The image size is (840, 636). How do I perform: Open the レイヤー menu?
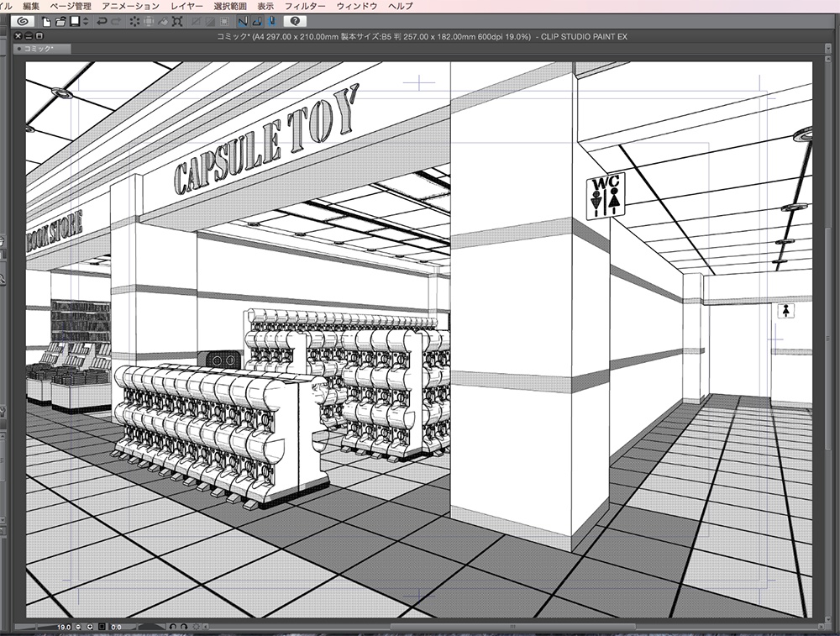pos(186,6)
